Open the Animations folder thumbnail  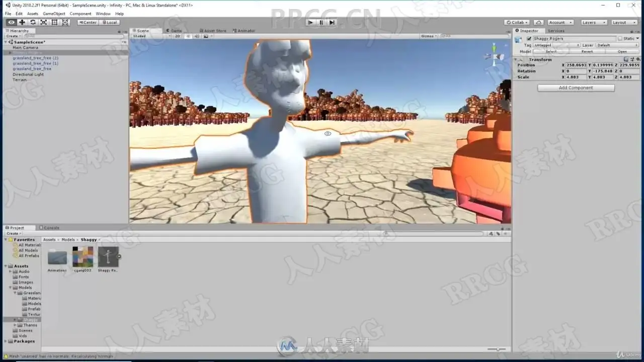tap(57, 257)
